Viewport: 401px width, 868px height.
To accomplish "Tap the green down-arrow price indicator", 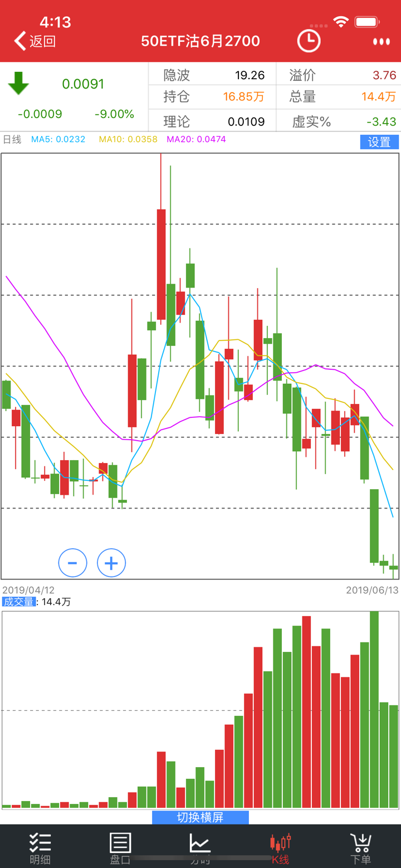I will pyautogui.click(x=18, y=84).
